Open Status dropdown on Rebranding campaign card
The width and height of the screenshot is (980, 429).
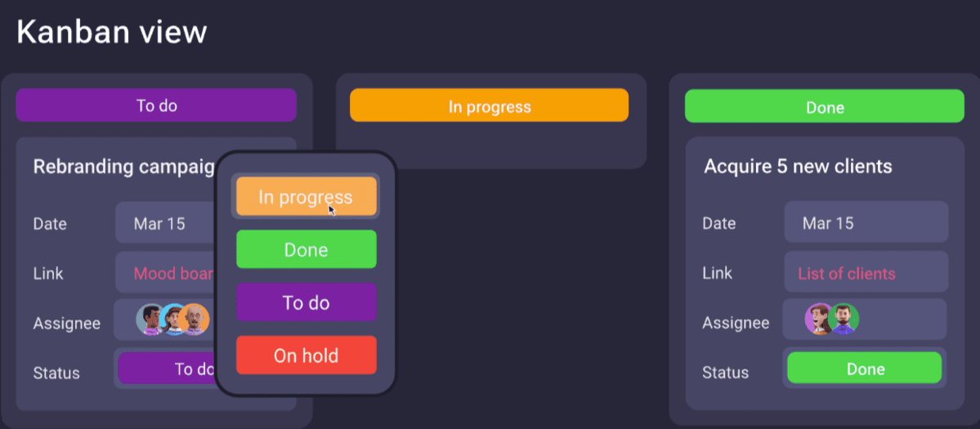[x=168, y=369]
